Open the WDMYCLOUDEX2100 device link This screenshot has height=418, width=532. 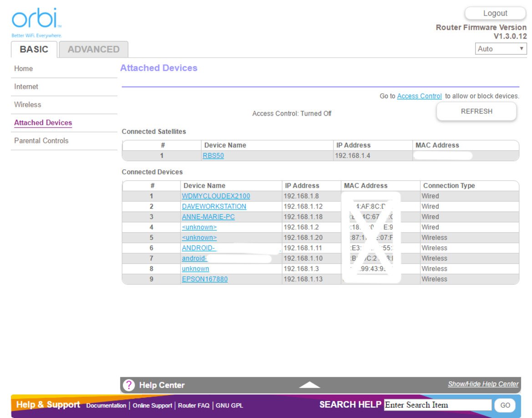click(x=216, y=196)
